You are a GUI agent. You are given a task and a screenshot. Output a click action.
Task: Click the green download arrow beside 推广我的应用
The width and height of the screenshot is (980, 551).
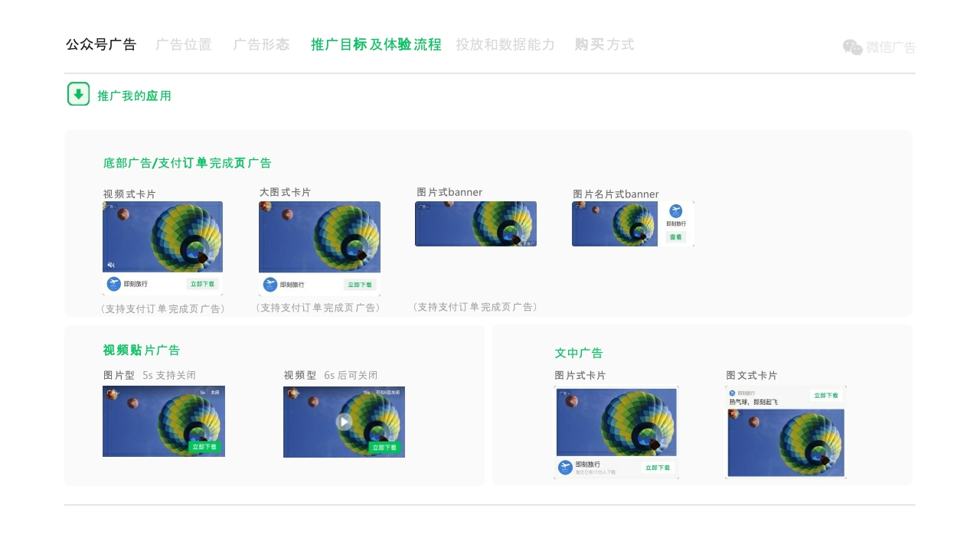coord(78,93)
